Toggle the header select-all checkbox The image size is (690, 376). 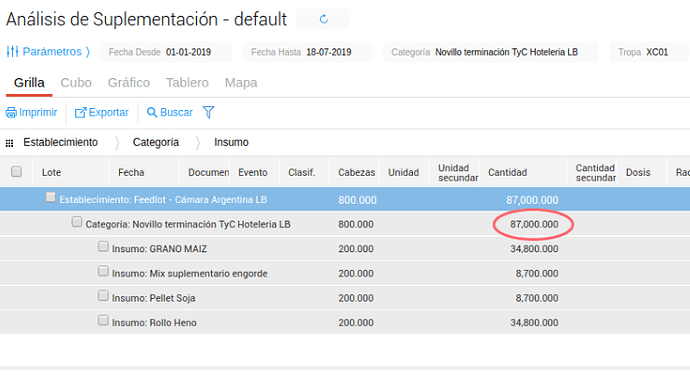point(16,171)
